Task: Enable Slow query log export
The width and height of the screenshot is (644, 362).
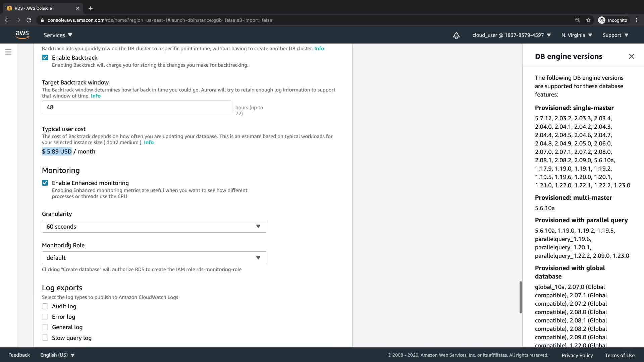Action: pos(45,338)
